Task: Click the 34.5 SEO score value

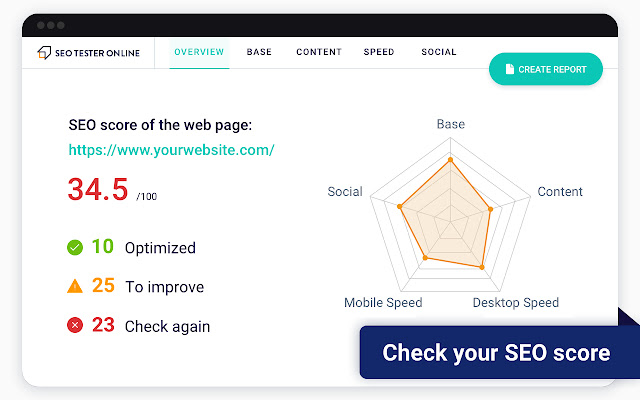Action: click(98, 189)
